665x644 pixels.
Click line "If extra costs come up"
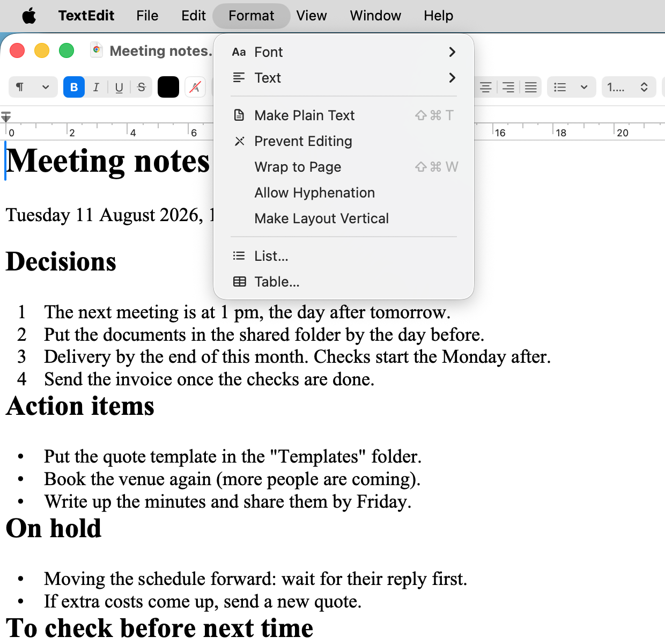pos(203,602)
